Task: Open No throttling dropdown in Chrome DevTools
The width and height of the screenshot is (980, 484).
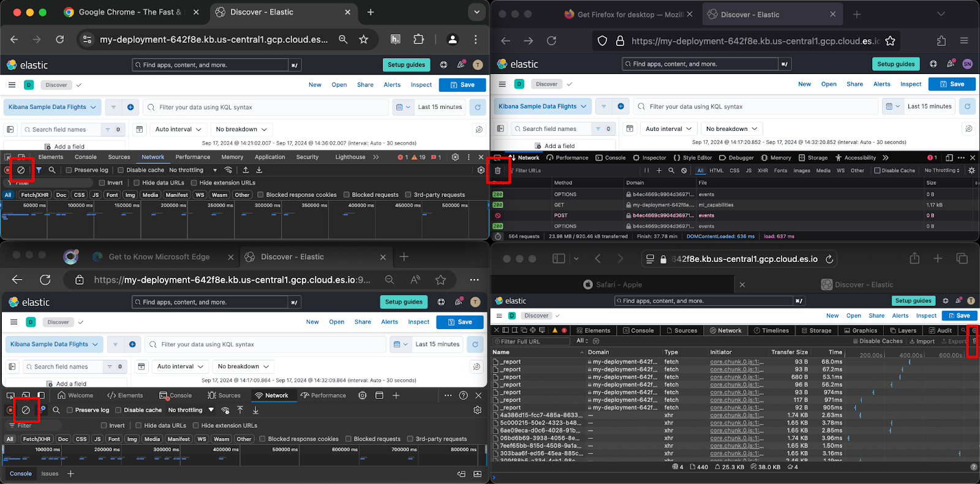Action: coord(193,170)
